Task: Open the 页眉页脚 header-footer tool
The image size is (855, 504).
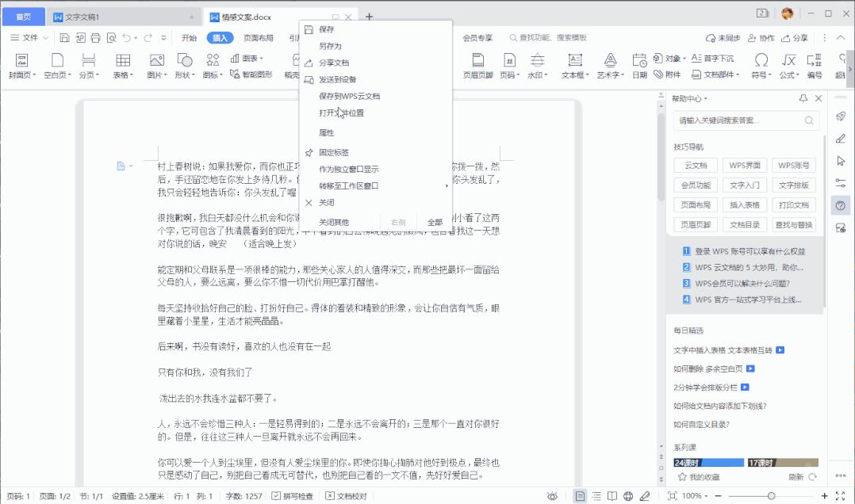Action: click(477, 67)
